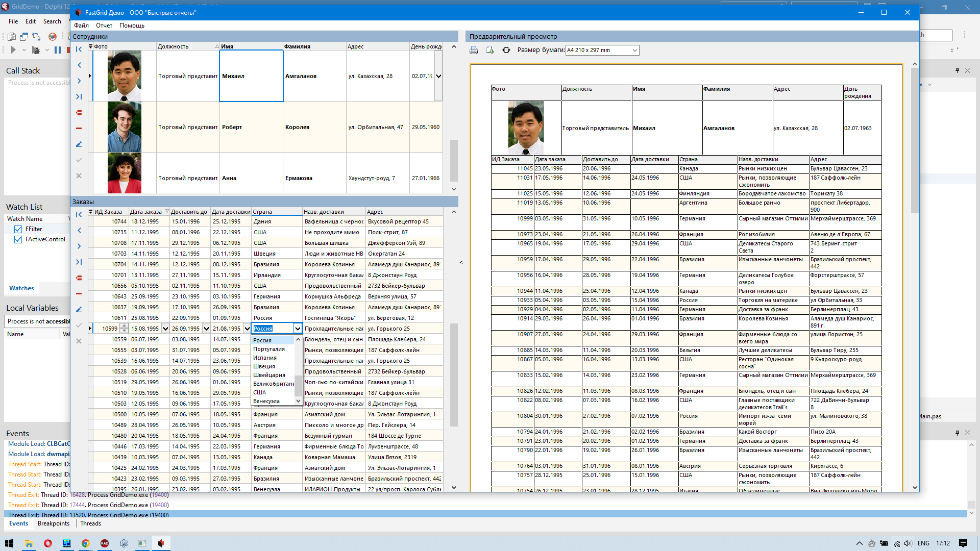Screen dimensions: 980x551
Task: Switch to Breakpoints tab
Action: click(x=53, y=523)
